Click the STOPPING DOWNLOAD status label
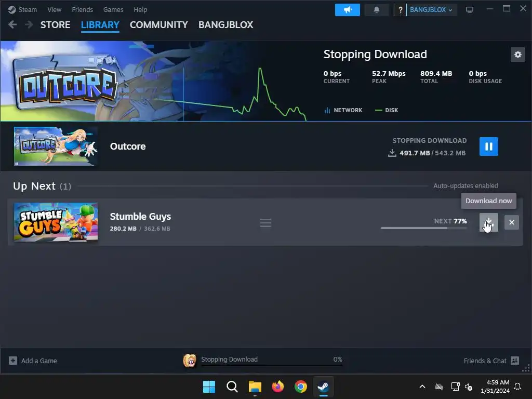The height and width of the screenshot is (399, 532). tap(430, 140)
